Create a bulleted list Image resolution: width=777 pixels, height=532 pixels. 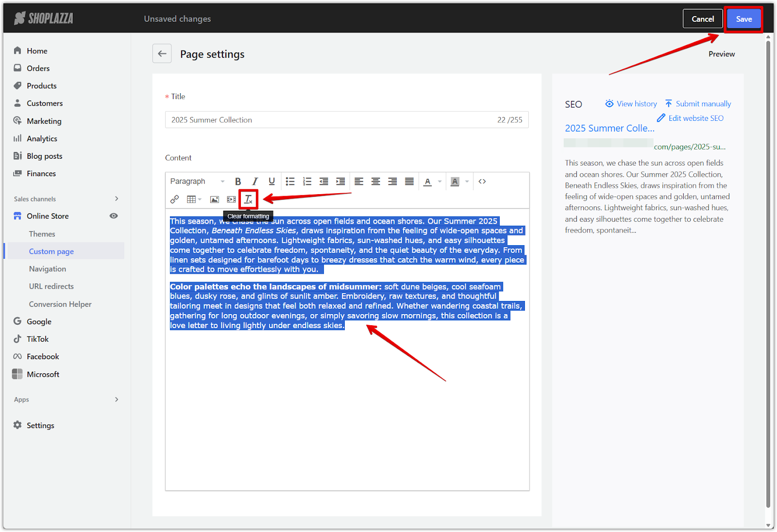point(290,182)
